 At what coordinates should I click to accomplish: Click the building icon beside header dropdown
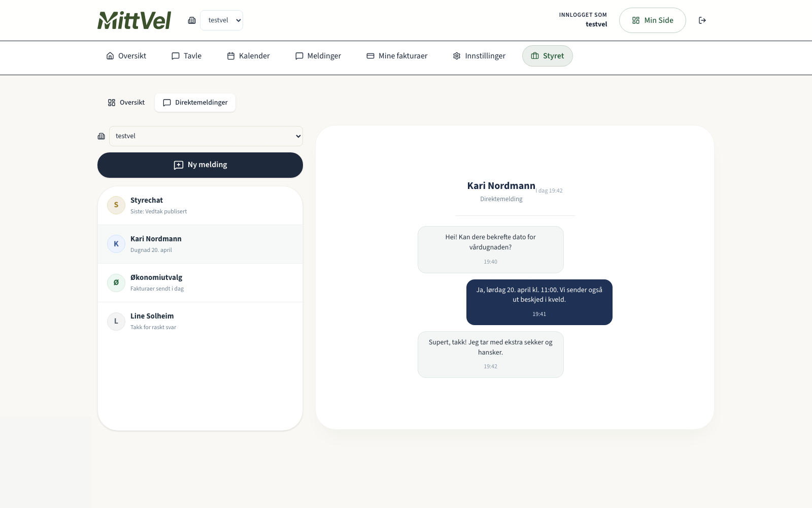pyautogui.click(x=192, y=20)
